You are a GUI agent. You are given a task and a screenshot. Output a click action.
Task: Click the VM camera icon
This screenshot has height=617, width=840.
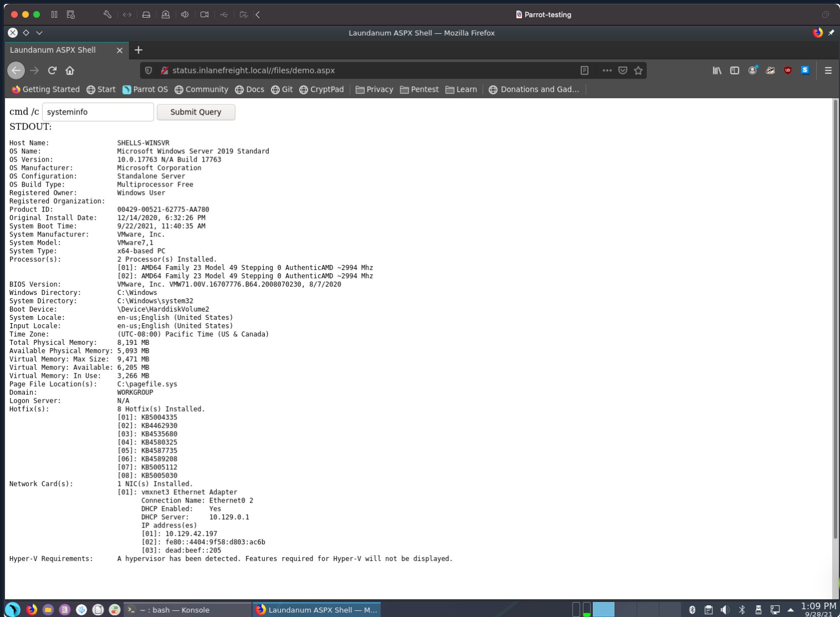tap(204, 14)
